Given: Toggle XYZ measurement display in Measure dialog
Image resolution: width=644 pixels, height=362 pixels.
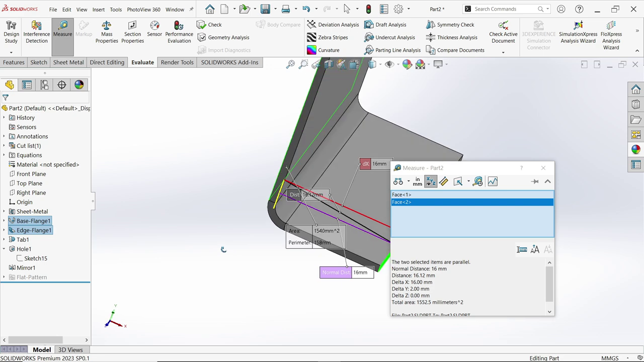Looking at the screenshot, I should (431, 182).
